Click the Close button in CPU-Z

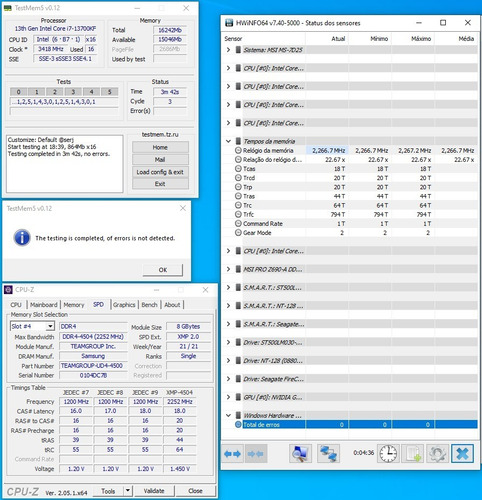pyautogui.click(x=195, y=491)
